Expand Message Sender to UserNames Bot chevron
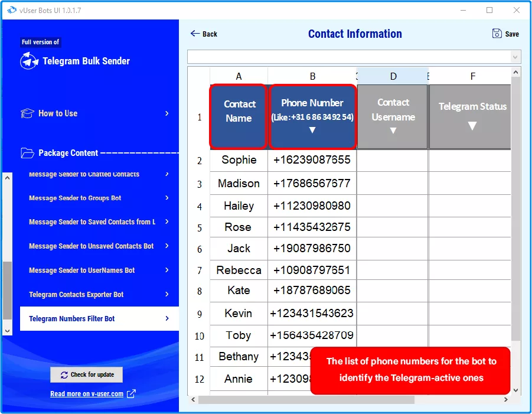 [x=167, y=270]
